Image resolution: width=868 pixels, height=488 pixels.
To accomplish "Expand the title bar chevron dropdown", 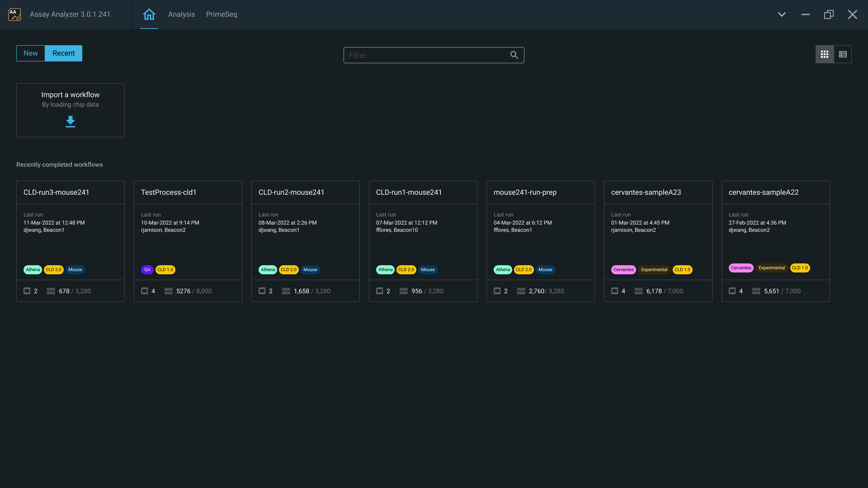I will 782,14.
